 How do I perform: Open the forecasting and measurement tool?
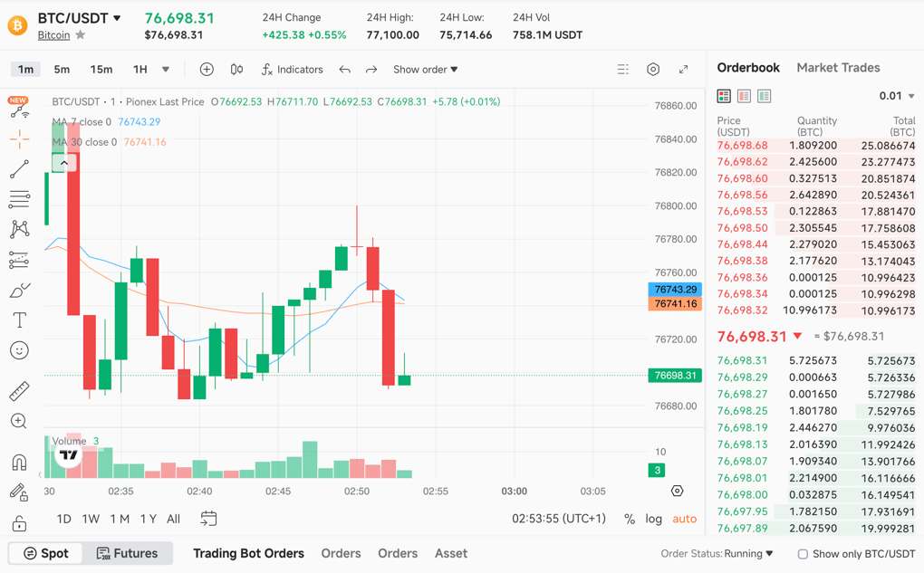click(x=19, y=260)
